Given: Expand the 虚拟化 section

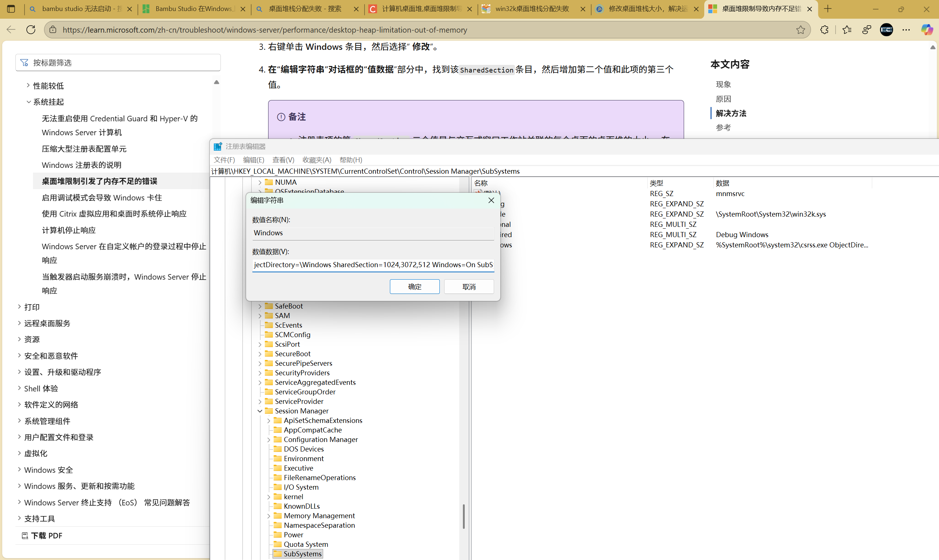Looking at the screenshot, I should [19, 453].
